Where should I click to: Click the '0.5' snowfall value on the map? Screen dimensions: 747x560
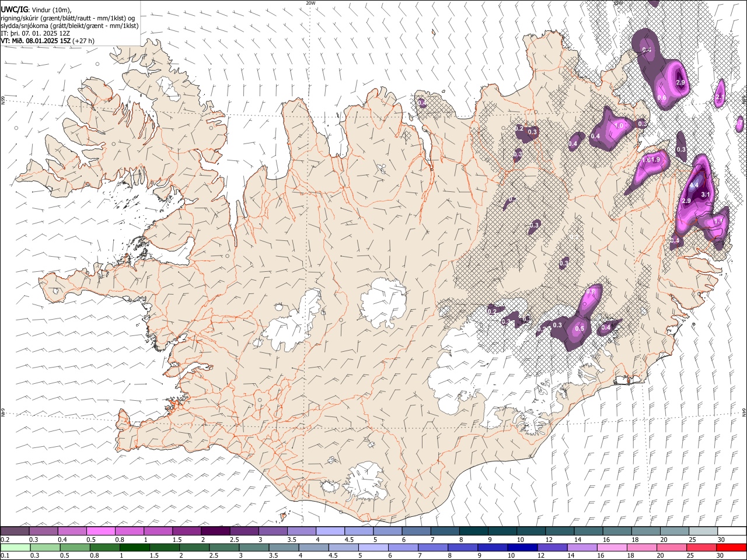tap(580, 329)
